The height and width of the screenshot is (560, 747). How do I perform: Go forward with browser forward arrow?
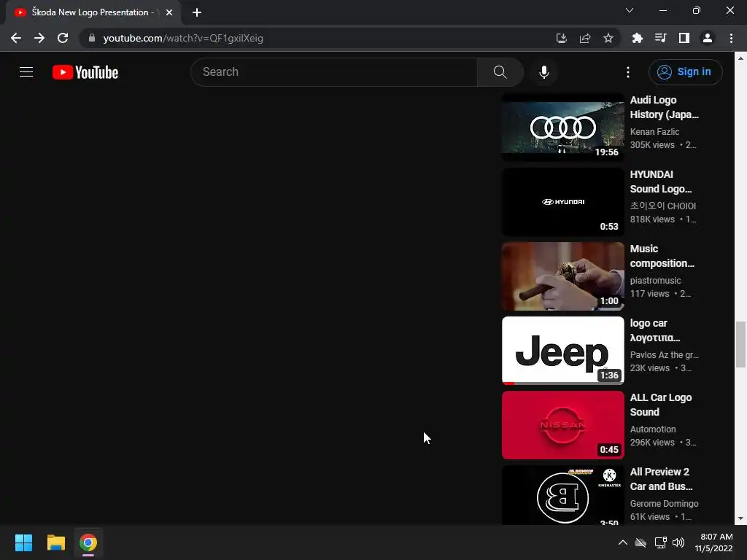coord(39,38)
